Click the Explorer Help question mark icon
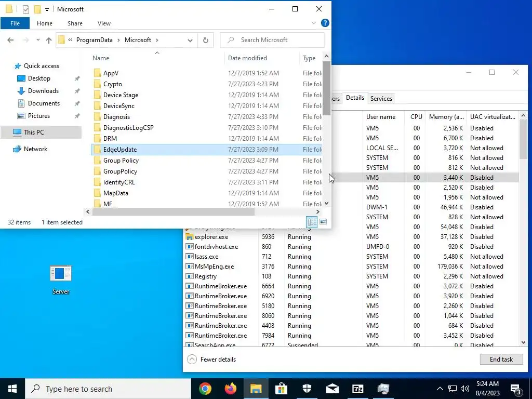 [x=325, y=23]
